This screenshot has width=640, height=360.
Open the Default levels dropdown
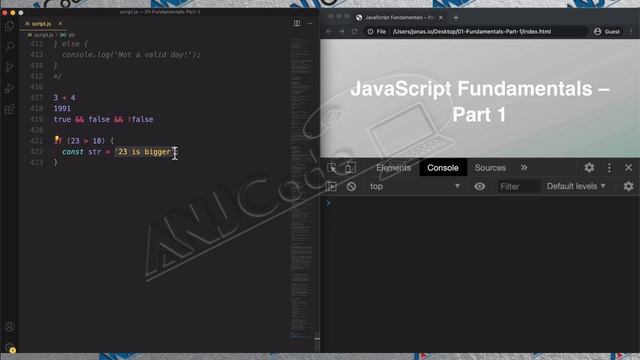tap(576, 187)
